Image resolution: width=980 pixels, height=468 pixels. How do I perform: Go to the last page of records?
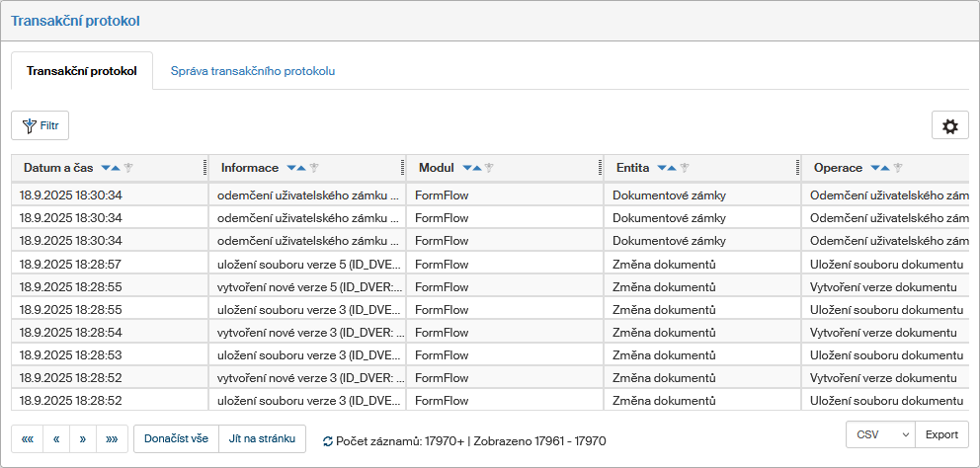click(112, 438)
